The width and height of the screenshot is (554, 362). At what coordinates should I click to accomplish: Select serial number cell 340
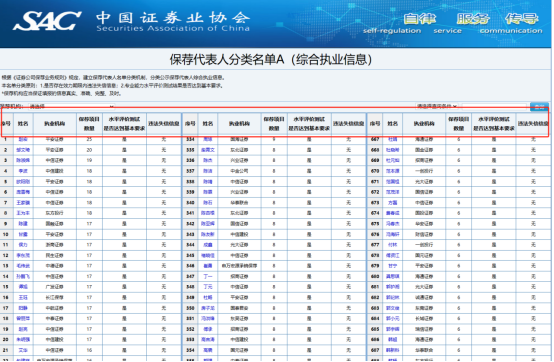coord(190,203)
